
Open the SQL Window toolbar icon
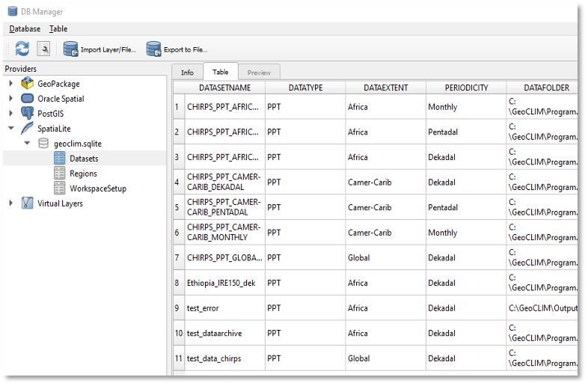pyautogui.click(x=44, y=49)
